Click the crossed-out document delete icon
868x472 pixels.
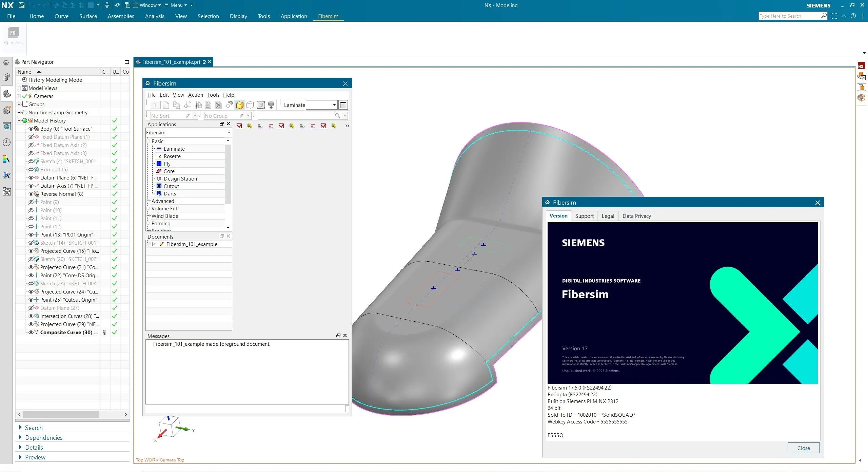pos(219,105)
